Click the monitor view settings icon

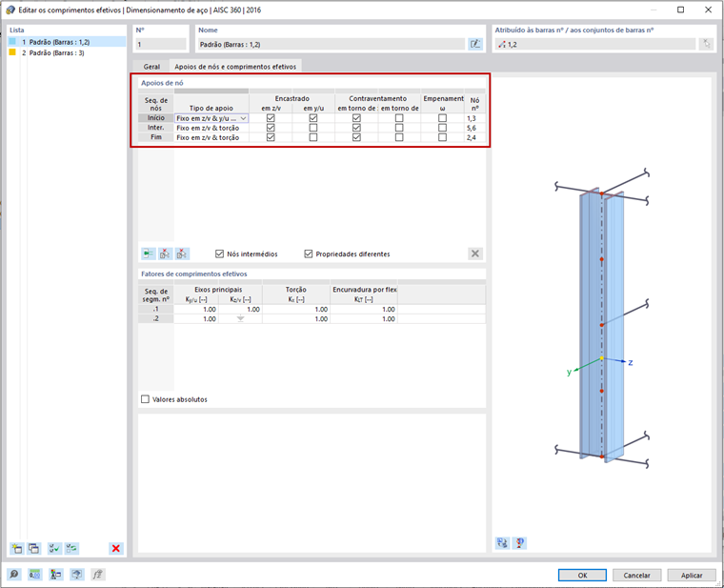coord(76,574)
